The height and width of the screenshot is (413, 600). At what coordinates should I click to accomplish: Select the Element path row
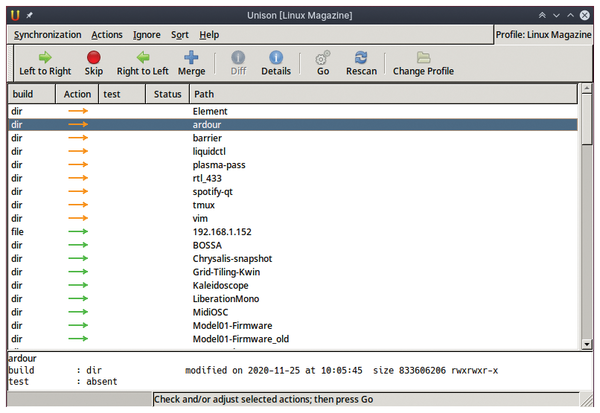(293, 111)
